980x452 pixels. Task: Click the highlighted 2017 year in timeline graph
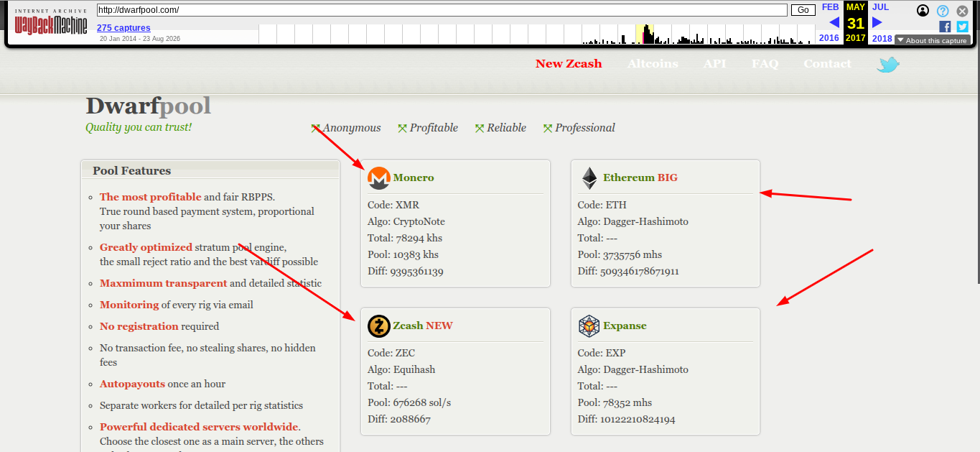(x=645, y=34)
